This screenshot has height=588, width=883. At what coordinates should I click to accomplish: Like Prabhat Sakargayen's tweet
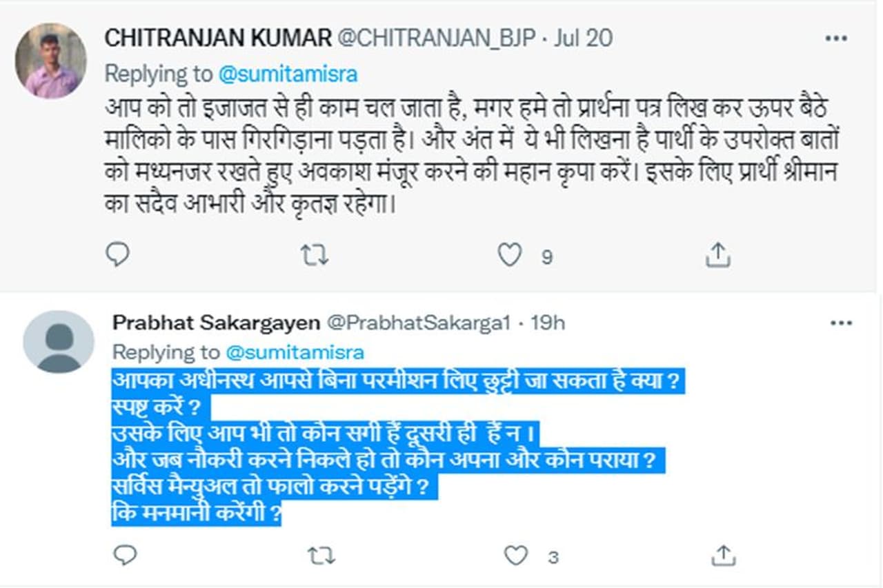point(517,555)
